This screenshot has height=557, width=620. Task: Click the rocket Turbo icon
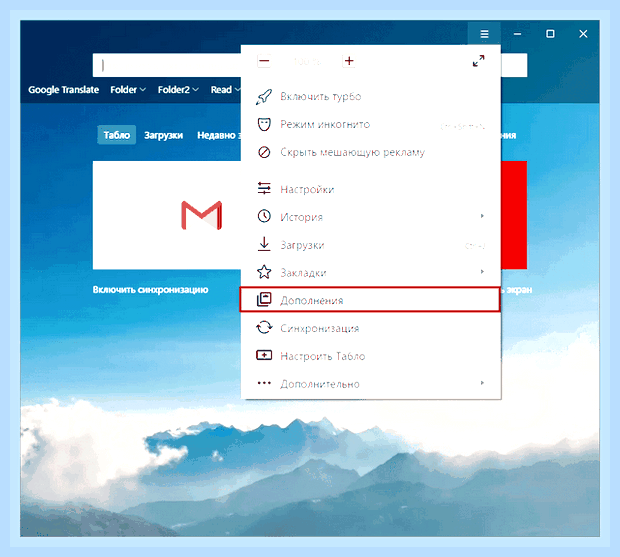point(264,97)
